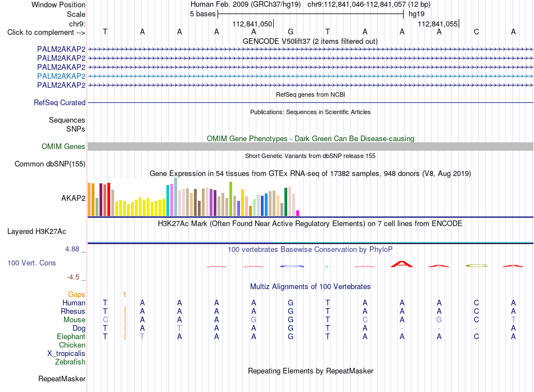Click the blue G conservation logo
This screenshot has width=534, height=392.
coord(292,266)
